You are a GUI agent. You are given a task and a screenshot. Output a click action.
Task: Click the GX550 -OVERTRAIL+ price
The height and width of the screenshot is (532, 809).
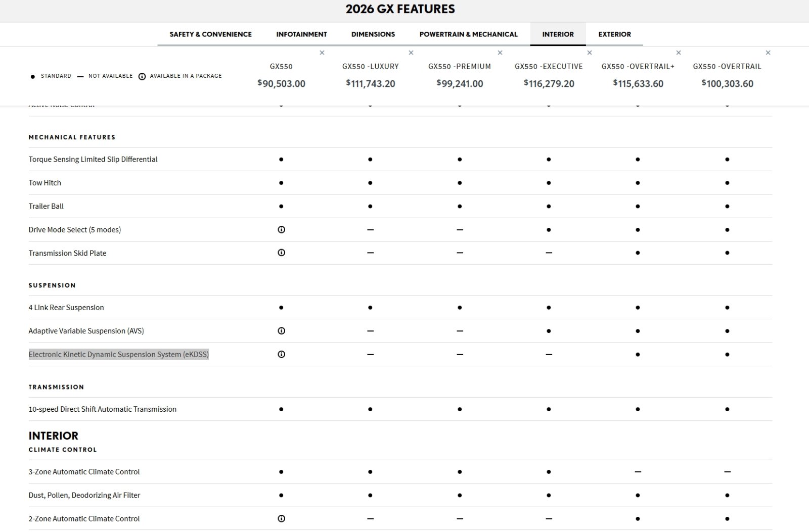[638, 84]
